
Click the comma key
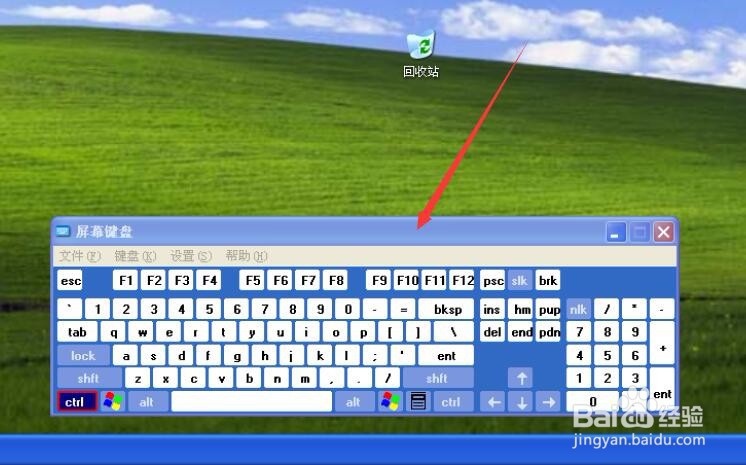point(332,378)
